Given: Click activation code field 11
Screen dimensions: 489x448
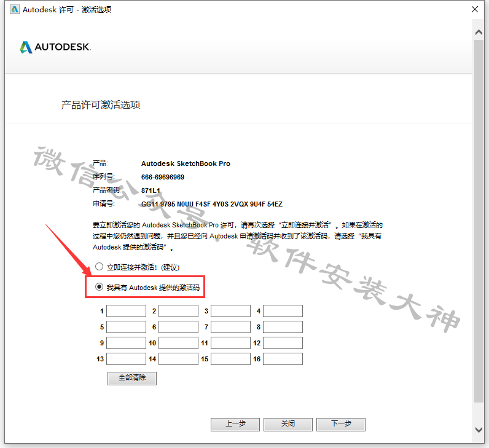Looking at the screenshot, I should pos(231,343).
